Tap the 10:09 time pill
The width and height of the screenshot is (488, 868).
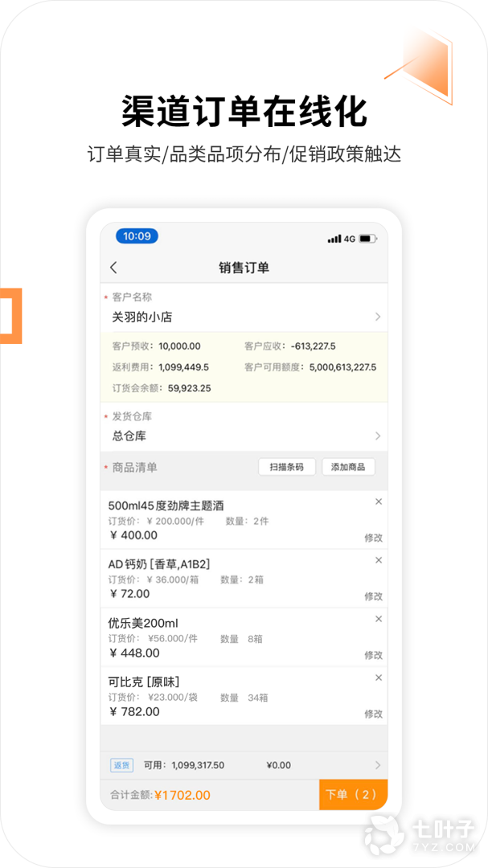[x=137, y=236]
